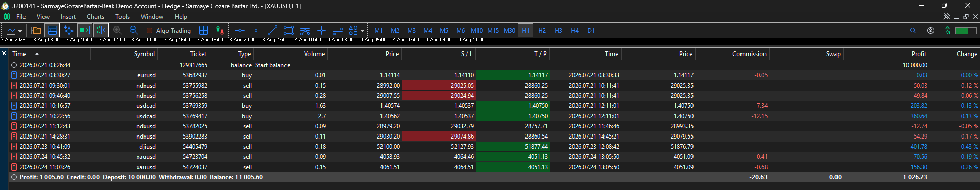The image size is (980, 190).
Task: Switch to the H4 timeframe
Action: coord(575,31)
